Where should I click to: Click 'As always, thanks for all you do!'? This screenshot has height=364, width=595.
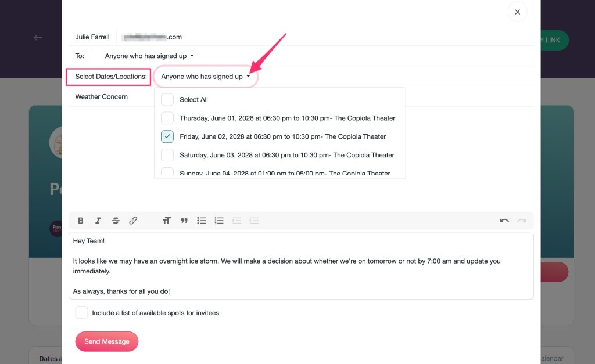tap(121, 291)
